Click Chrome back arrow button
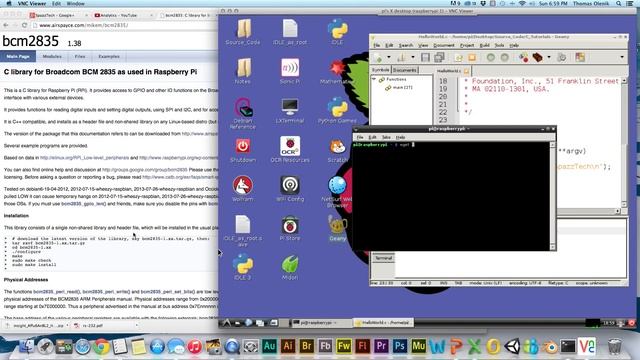Image resolution: width=640 pixels, height=360 pixels. (6, 25)
